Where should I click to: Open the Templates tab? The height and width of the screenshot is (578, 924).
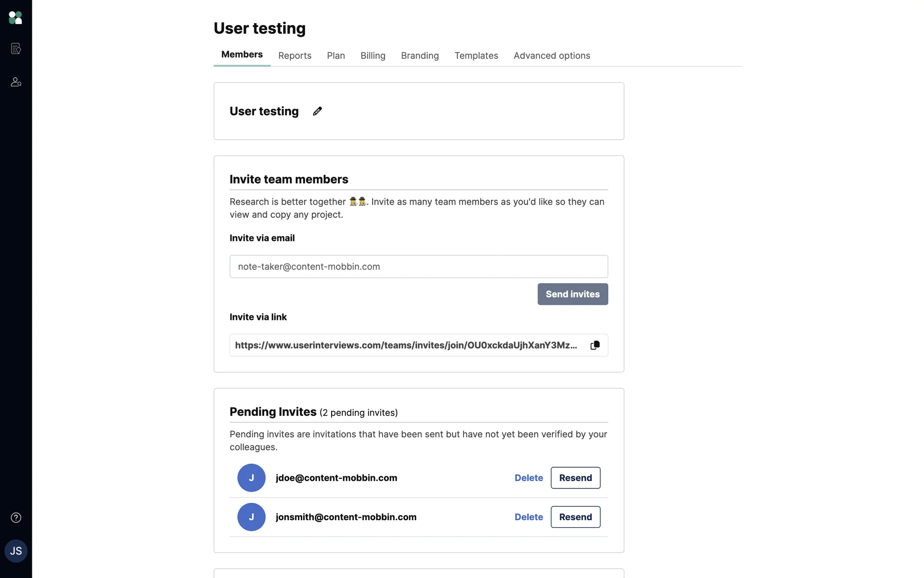[476, 56]
